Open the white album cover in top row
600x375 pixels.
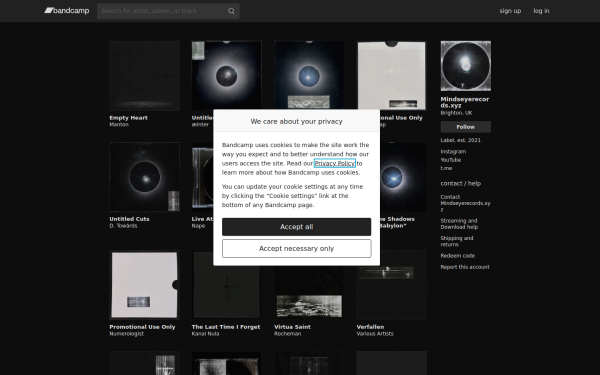tap(391, 75)
